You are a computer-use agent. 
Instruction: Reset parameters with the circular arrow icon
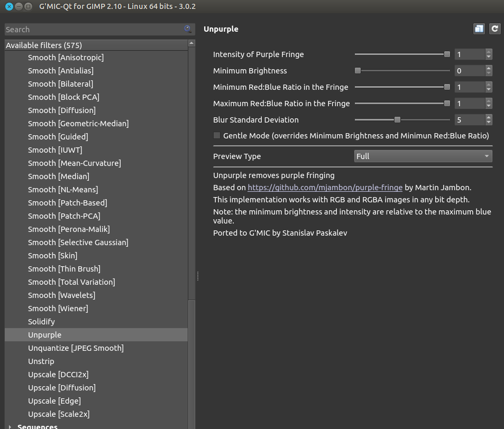tap(494, 29)
